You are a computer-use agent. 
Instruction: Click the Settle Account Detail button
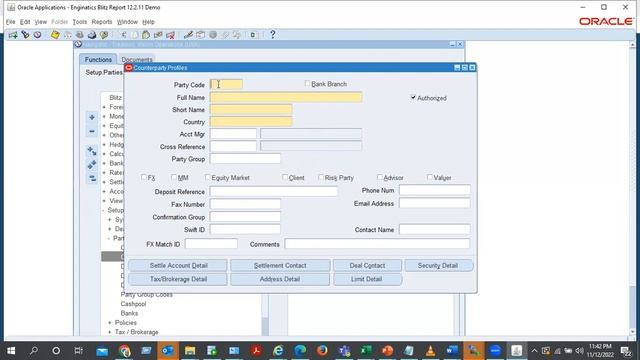pyautogui.click(x=178, y=265)
